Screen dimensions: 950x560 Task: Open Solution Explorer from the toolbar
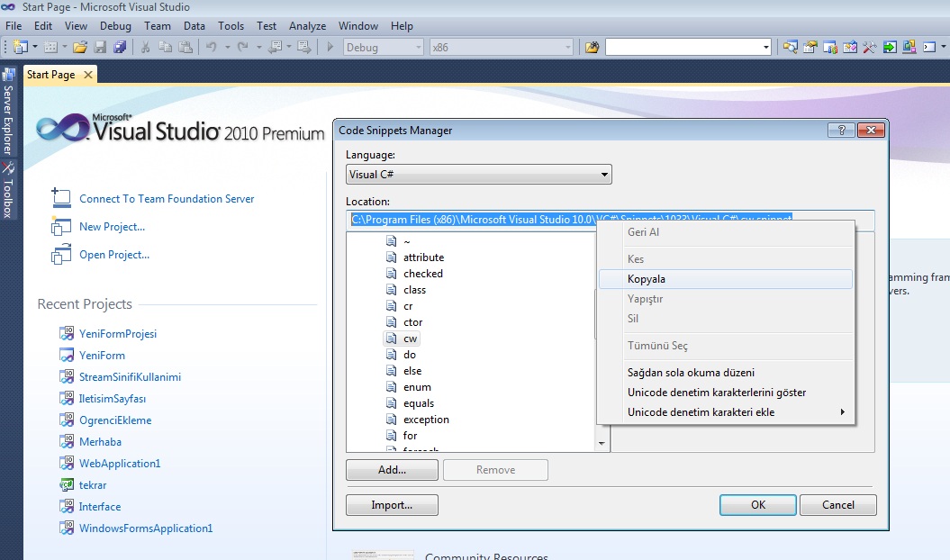pyautogui.click(x=790, y=48)
